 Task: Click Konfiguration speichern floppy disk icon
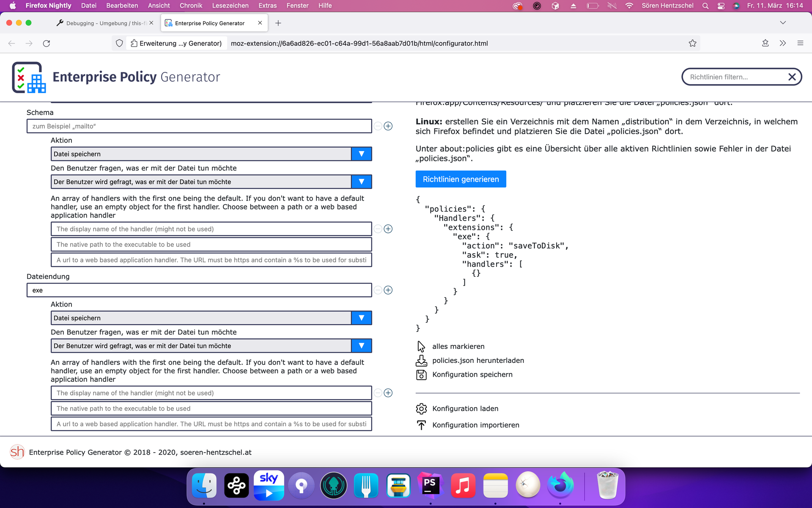point(421,375)
